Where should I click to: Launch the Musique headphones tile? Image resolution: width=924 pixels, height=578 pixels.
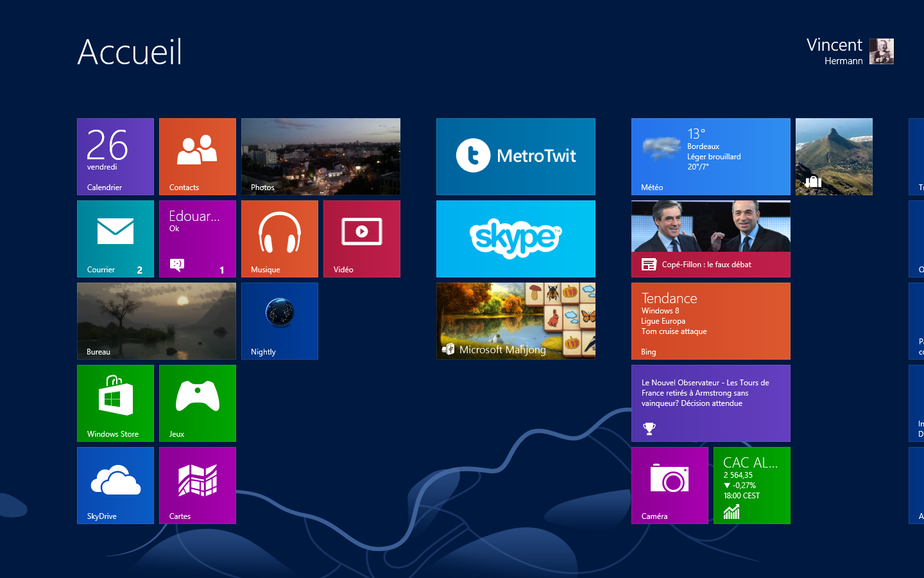click(280, 239)
